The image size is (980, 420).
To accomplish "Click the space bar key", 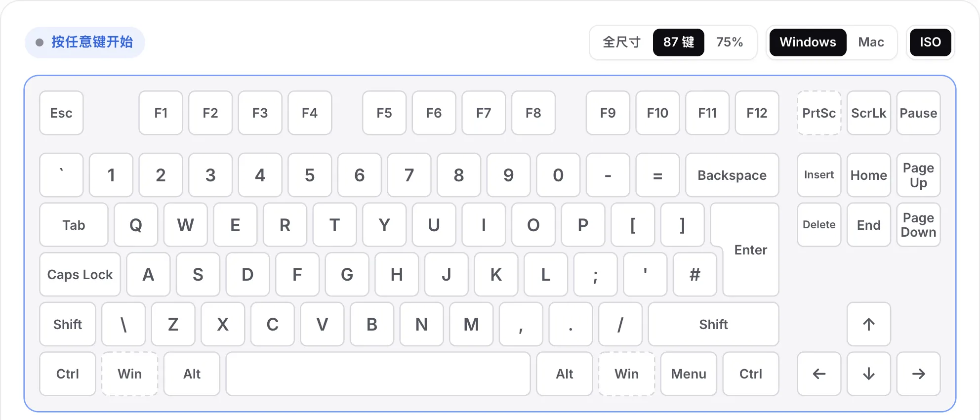I will click(378, 374).
